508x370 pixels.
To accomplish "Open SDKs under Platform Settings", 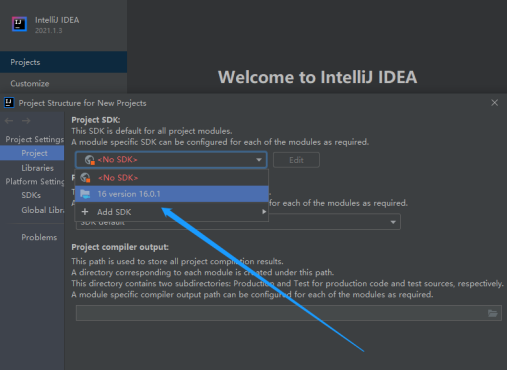I will [31, 195].
